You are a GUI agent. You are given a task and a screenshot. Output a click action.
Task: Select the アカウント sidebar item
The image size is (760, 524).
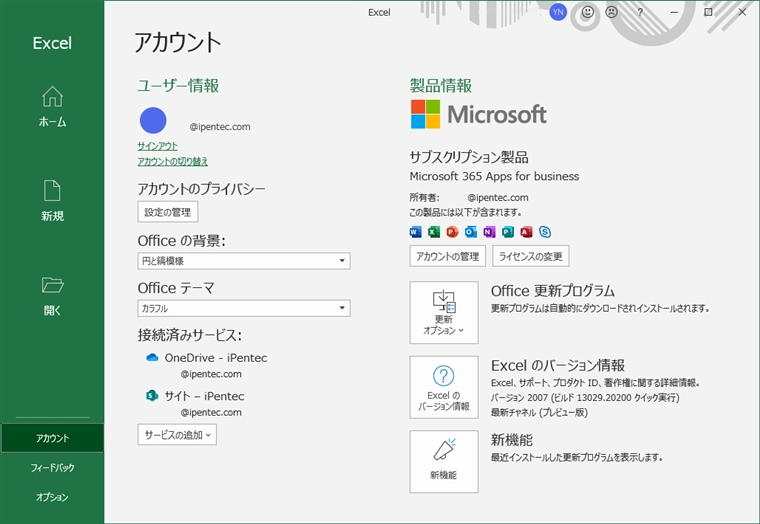[52, 438]
